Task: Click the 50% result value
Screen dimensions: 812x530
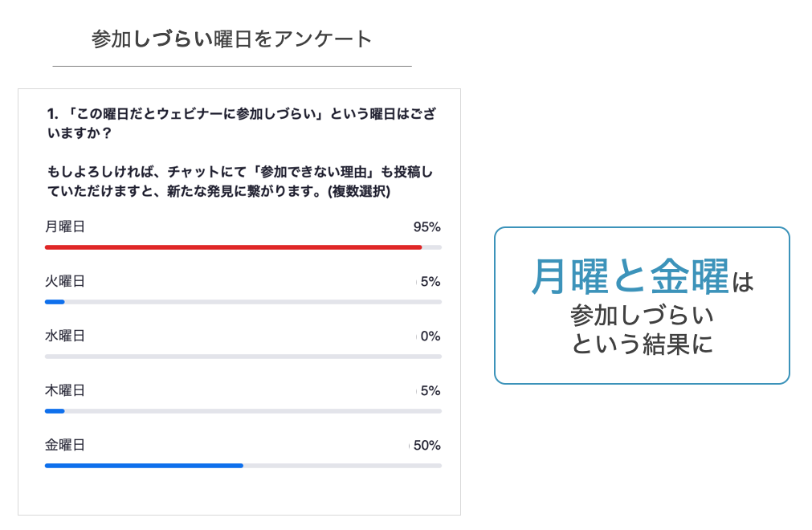Action: [x=426, y=445]
